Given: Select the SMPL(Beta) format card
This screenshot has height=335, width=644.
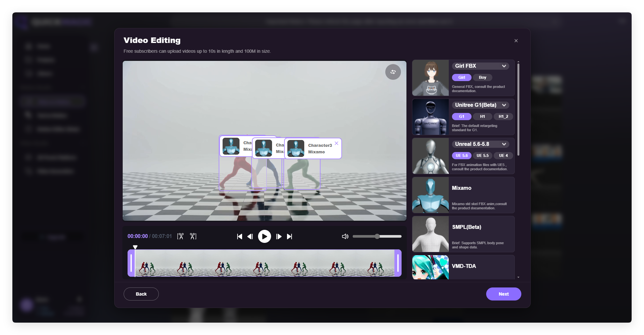Looking at the screenshot, I should [463, 234].
